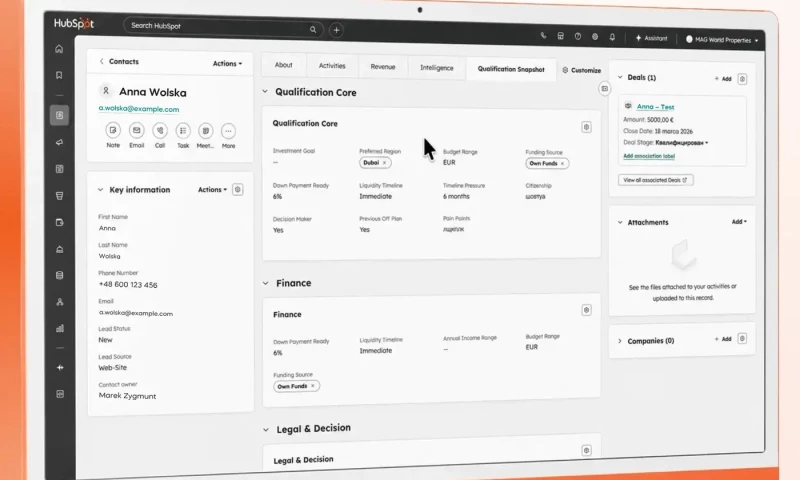This screenshot has height=480, width=800.
Task: Click the collapse right sidebar icon
Action: (x=605, y=89)
